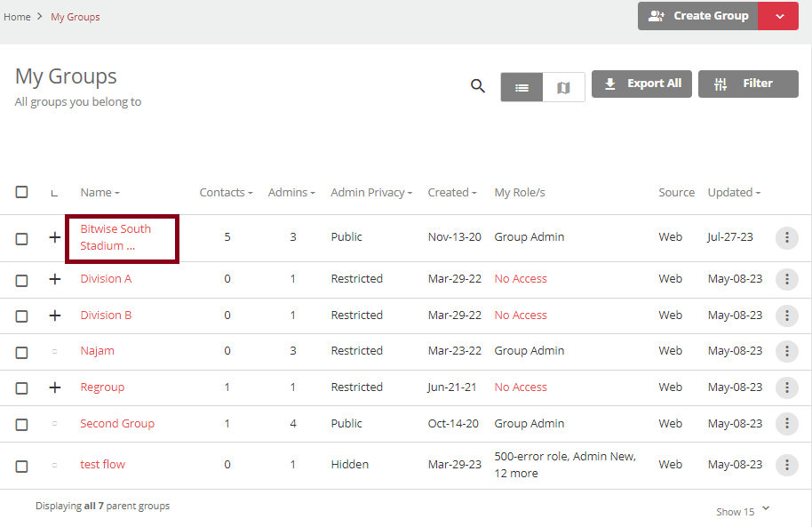Click the Oct-14-20 created date
Viewport: 812px width, 527px height.
click(x=453, y=423)
